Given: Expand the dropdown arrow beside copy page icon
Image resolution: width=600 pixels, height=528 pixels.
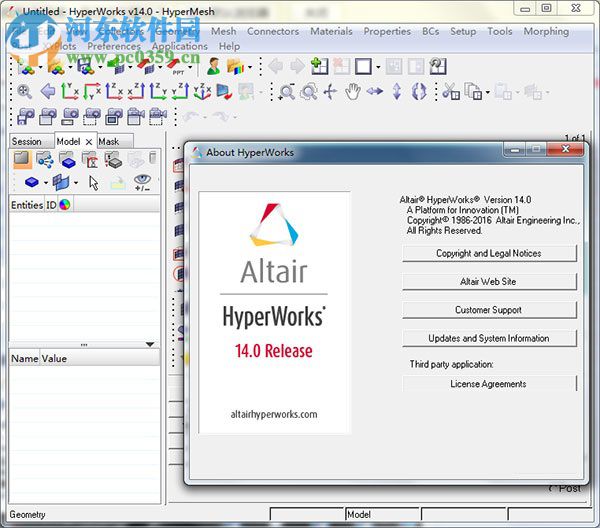Looking at the screenshot, I should (x=488, y=92).
